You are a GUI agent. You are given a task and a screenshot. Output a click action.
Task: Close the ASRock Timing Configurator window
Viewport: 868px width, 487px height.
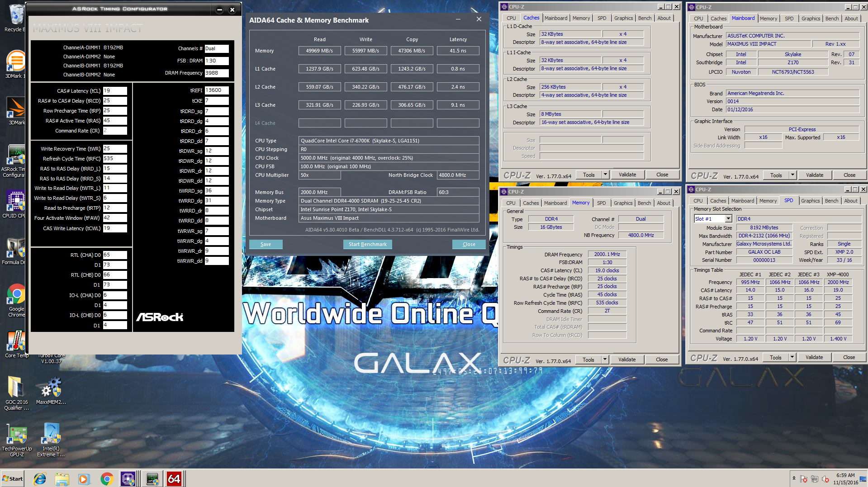[x=232, y=9]
